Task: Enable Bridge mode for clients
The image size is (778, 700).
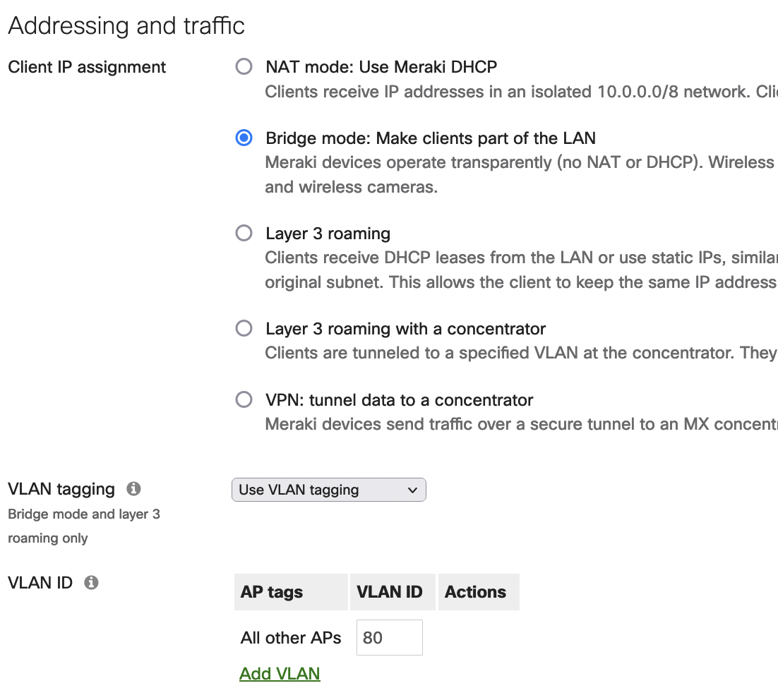Action: point(244,138)
